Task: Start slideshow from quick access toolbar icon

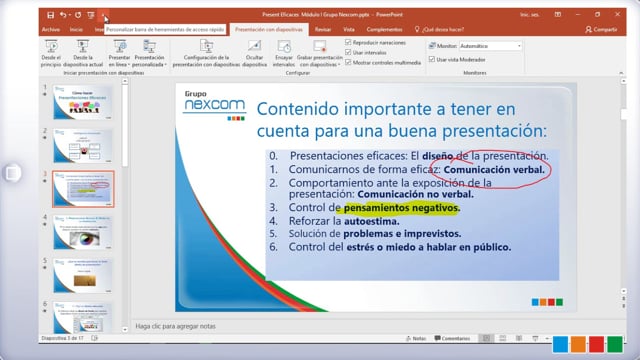Action: click(x=91, y=15)
